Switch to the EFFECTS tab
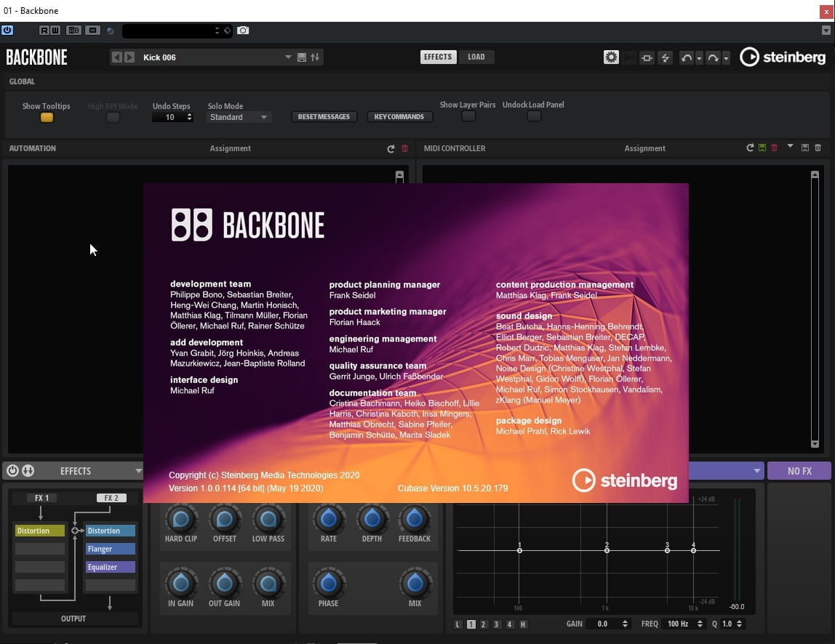The width and height of the screenshot is (835, 644). (x=438, y=57)
